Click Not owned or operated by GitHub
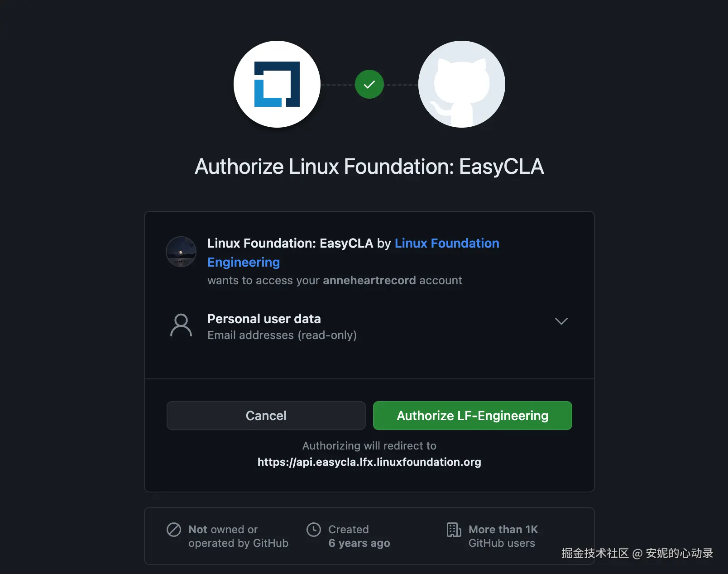Image resolution: width=728 pixels, height=574 pixels. click(x=239, y=536)
